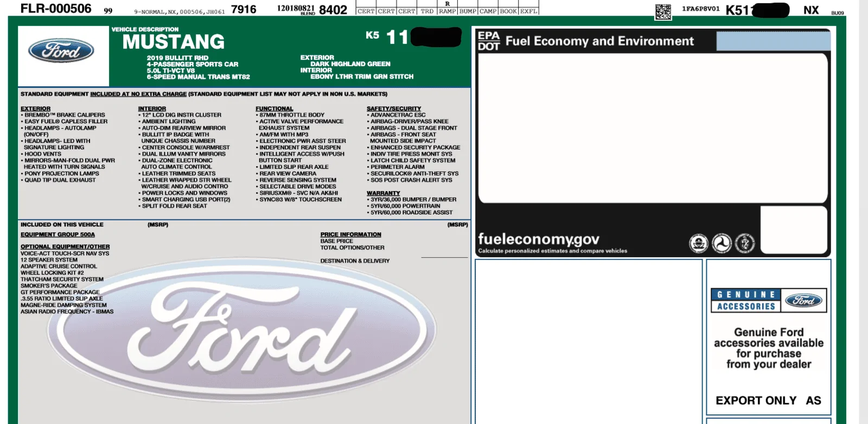Click 'DESTINATION & DELIVERY' line

coord(355,261)
